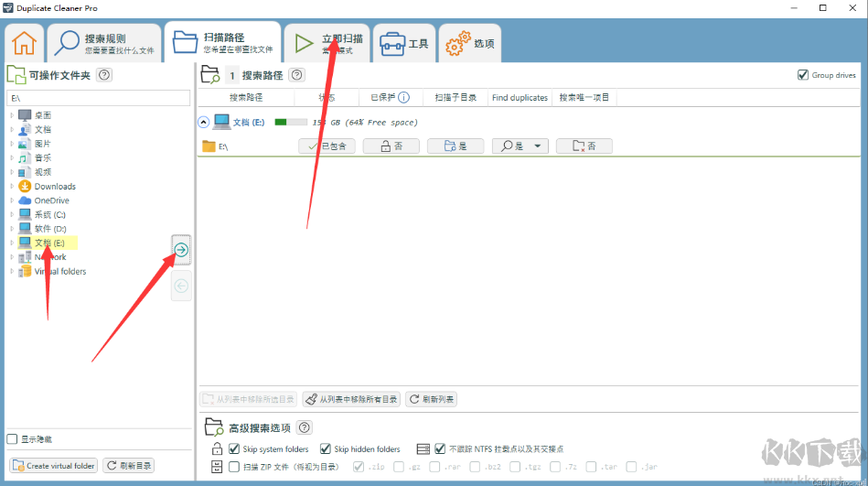Viewport: 868px width, 486px height.
Task: Toggle 不跟踪 NTFS 挂载点 checkbox
Action: (x=440, y=448)
